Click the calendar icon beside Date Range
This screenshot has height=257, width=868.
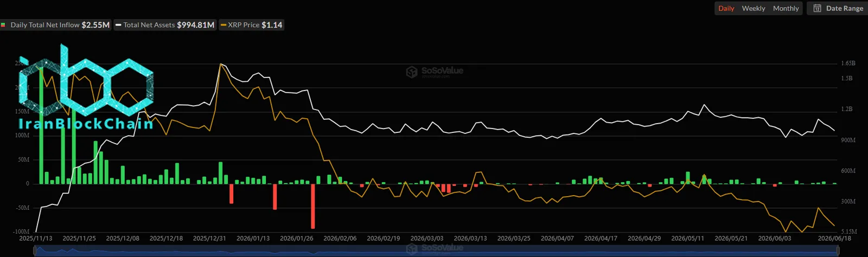(x=817, y=8)
